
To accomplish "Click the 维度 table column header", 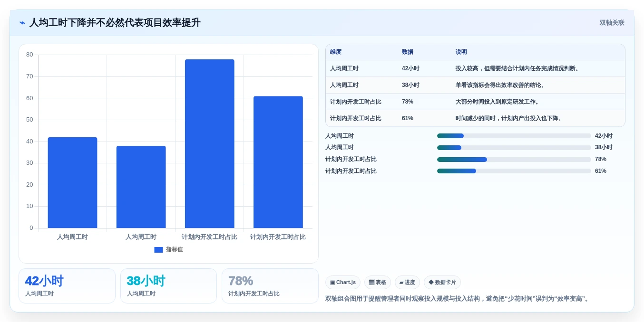I will (x=336, y=52).
